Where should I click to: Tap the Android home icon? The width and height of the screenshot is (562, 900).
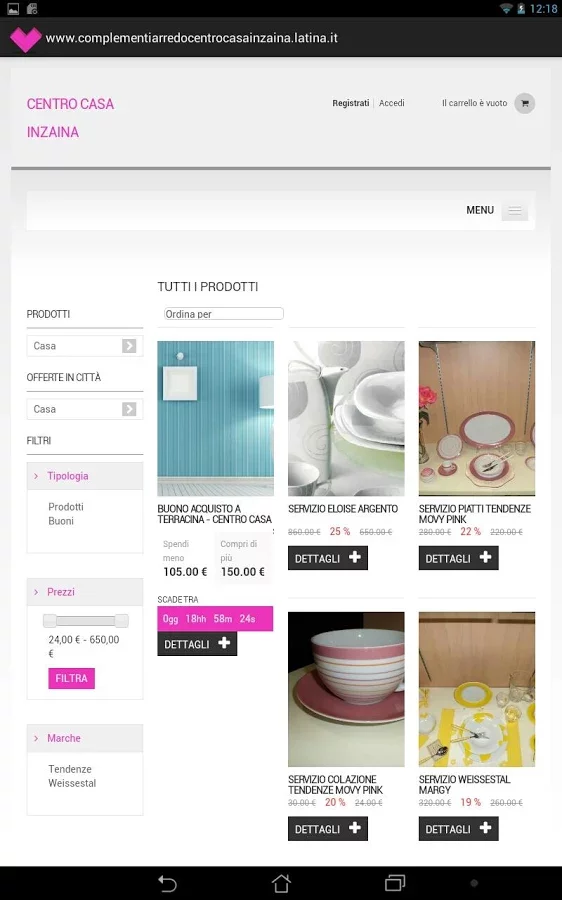point(281,883)
